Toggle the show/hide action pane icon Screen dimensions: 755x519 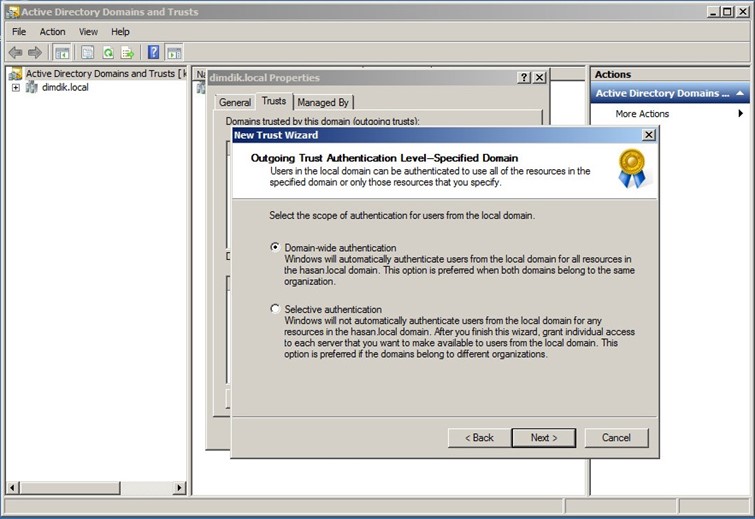[x=174, y=52]
